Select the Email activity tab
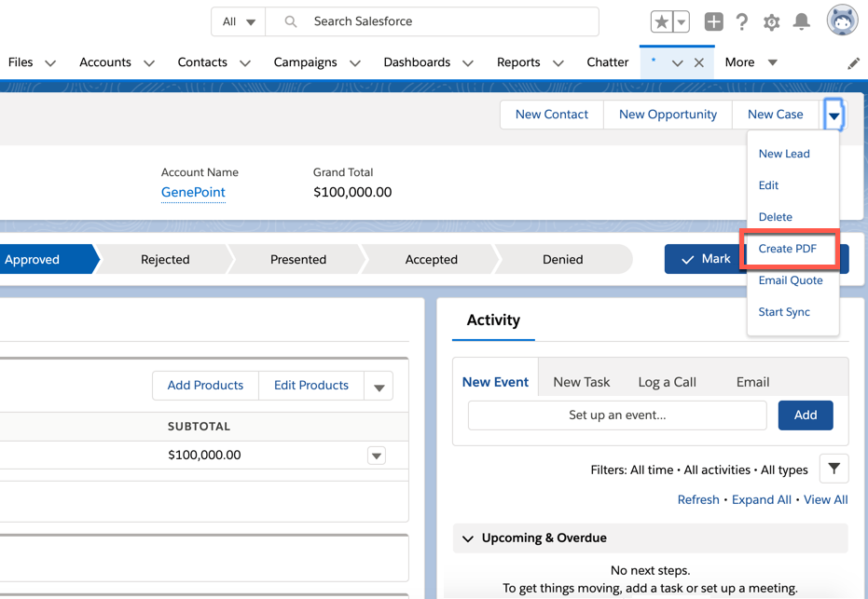 tap(752, 382)
